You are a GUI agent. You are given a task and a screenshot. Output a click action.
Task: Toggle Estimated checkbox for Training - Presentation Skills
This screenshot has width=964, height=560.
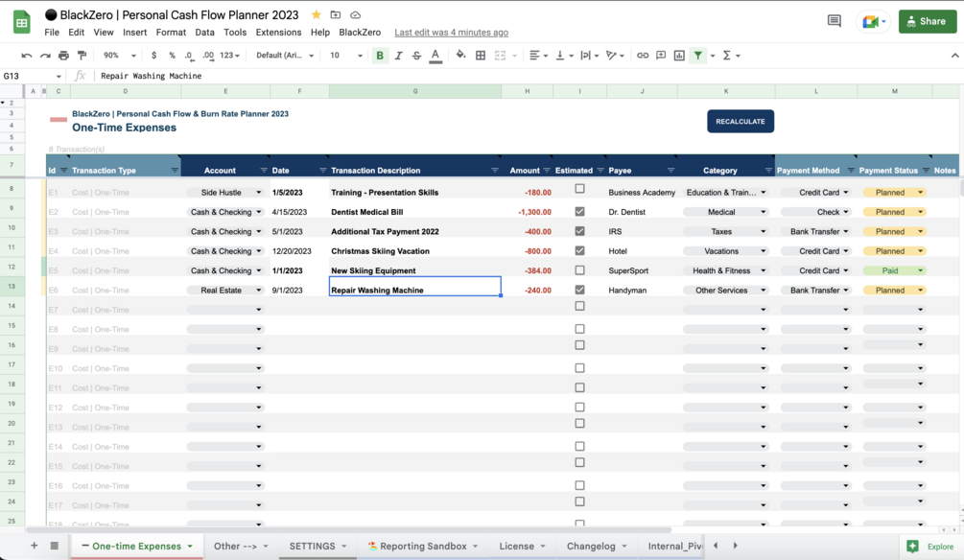579,189
